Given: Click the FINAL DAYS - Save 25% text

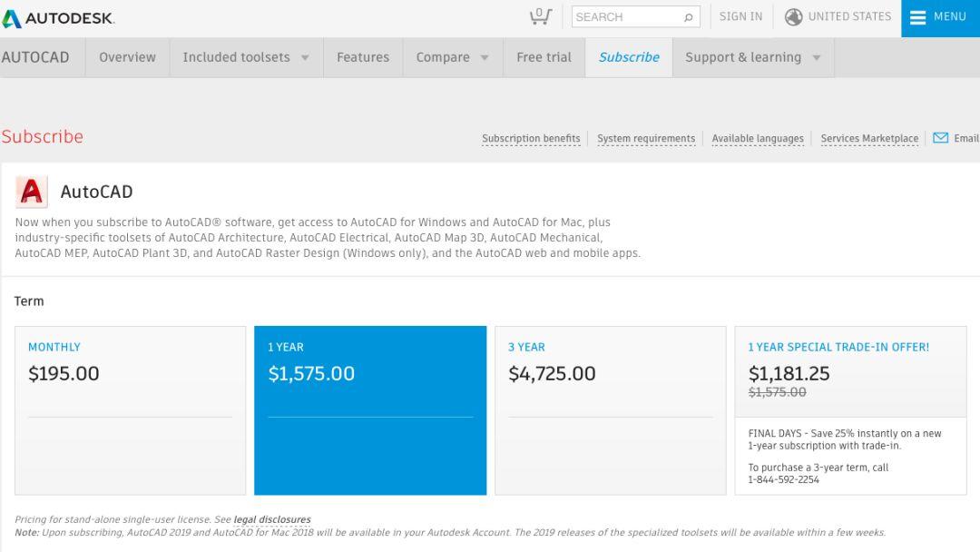Looking at the screenshot, I should coord(845,439).
